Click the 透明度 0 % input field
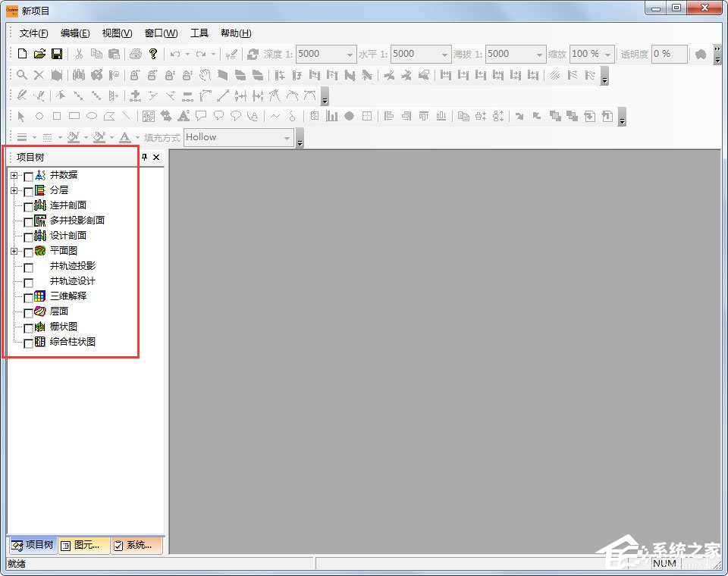Viewport: 728px width, 576px height. 669,55
